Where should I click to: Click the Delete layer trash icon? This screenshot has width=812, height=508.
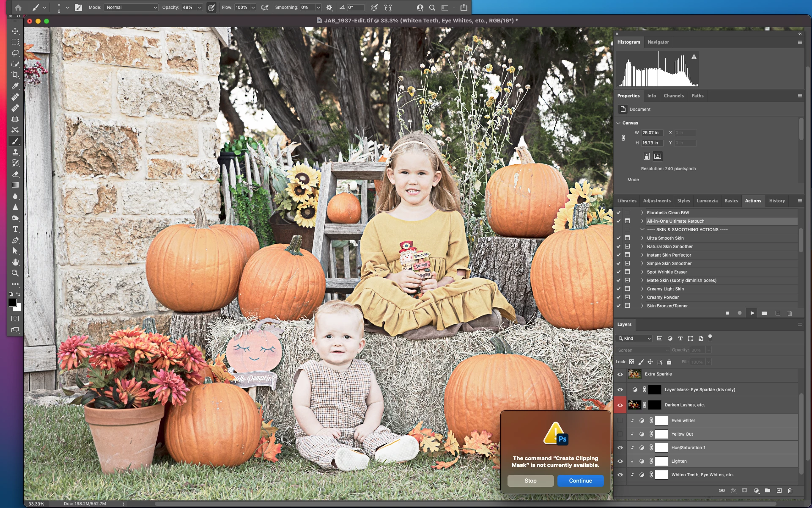pos(790,491)
